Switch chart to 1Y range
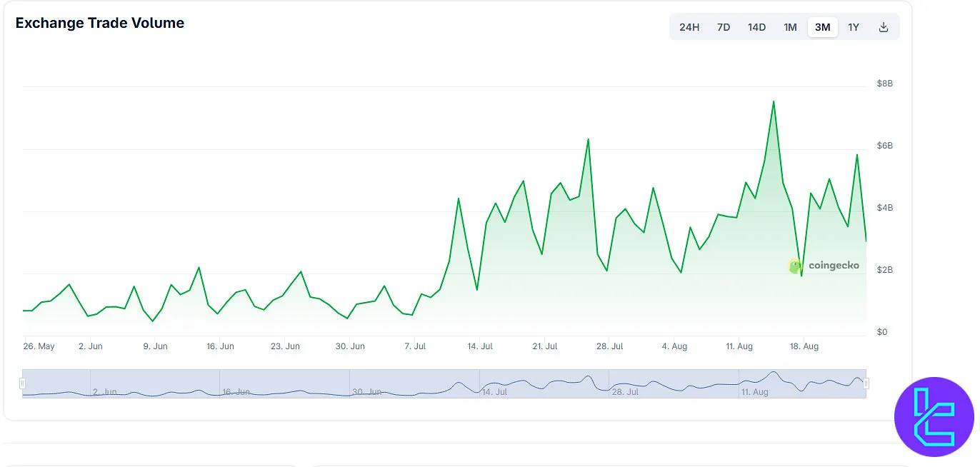The image size is (980, 467). coord(854,27)
